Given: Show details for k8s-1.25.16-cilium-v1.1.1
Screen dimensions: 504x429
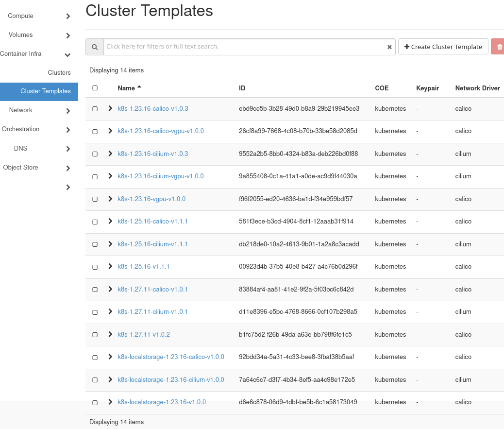Looking at the screenshot, I should point(110,244).
